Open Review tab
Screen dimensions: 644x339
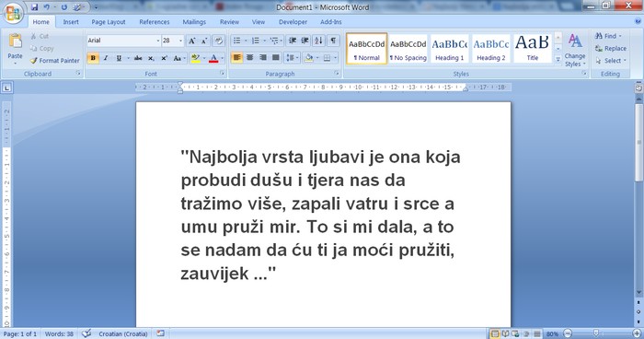click(229, 22)
